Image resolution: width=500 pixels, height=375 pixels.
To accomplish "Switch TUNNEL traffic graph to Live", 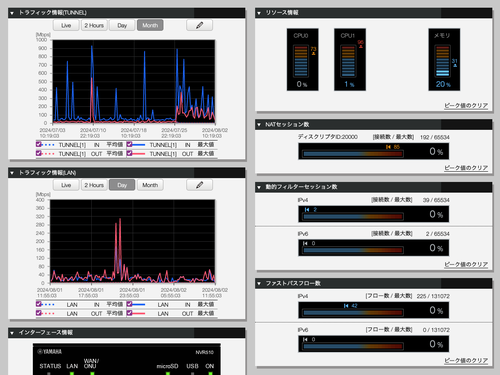I will 66,25.
